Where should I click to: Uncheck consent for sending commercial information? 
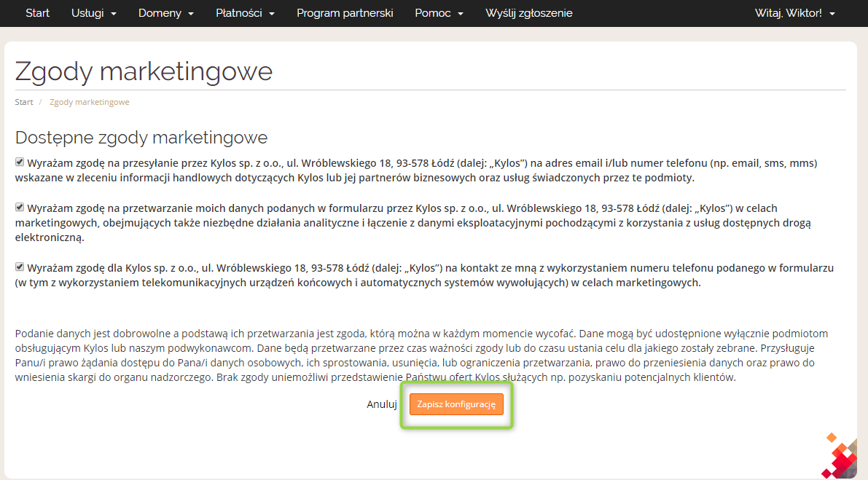pyautogui.click(x=20, y=162)
